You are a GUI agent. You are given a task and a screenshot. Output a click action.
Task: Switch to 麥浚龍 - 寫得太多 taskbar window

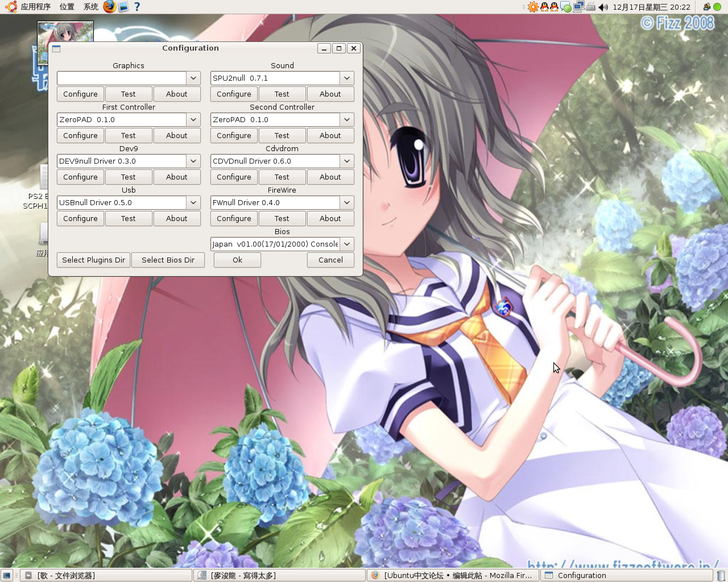[279, 575]
